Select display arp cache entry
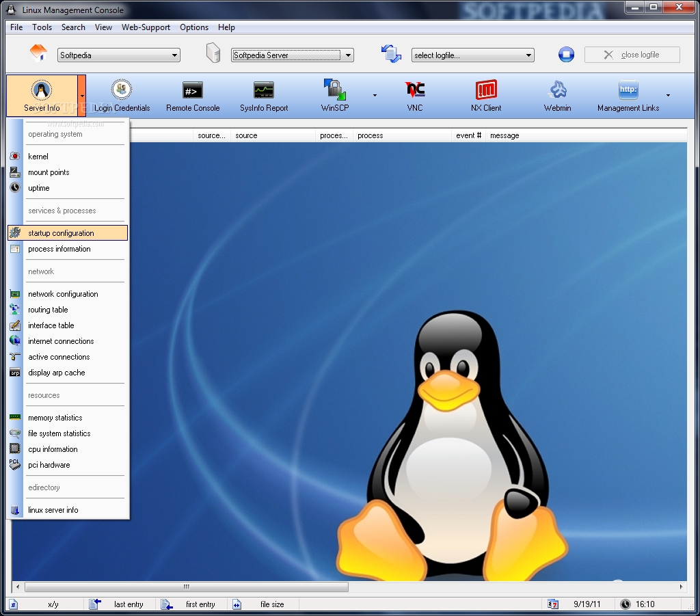The width and height of the screenshot is (700, 616). (68, 373)
